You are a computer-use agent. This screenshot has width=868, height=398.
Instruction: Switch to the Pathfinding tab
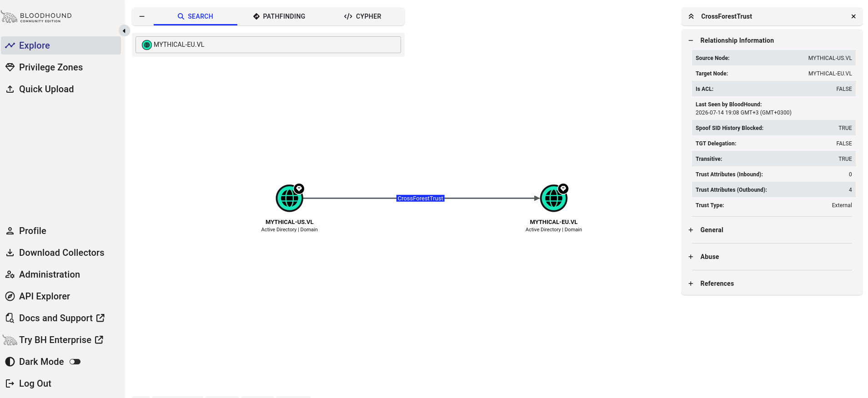(x=279, y=16)
